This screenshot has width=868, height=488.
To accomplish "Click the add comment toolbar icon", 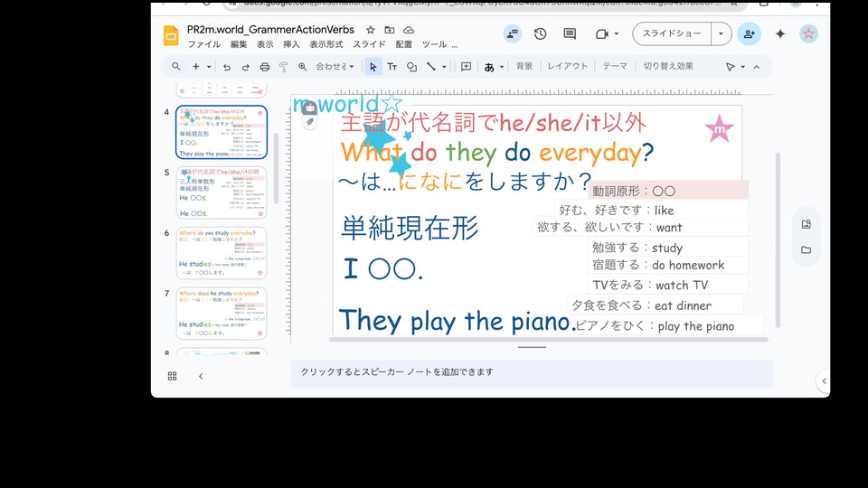I will [466, 67].
